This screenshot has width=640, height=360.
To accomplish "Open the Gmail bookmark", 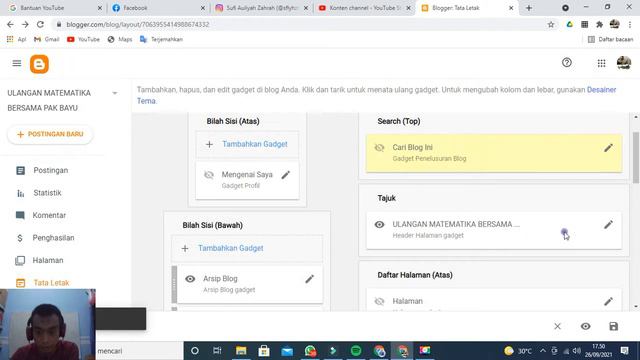I will 47,39.
